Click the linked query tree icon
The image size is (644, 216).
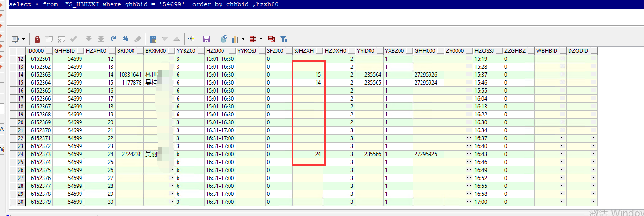[191, 39]
